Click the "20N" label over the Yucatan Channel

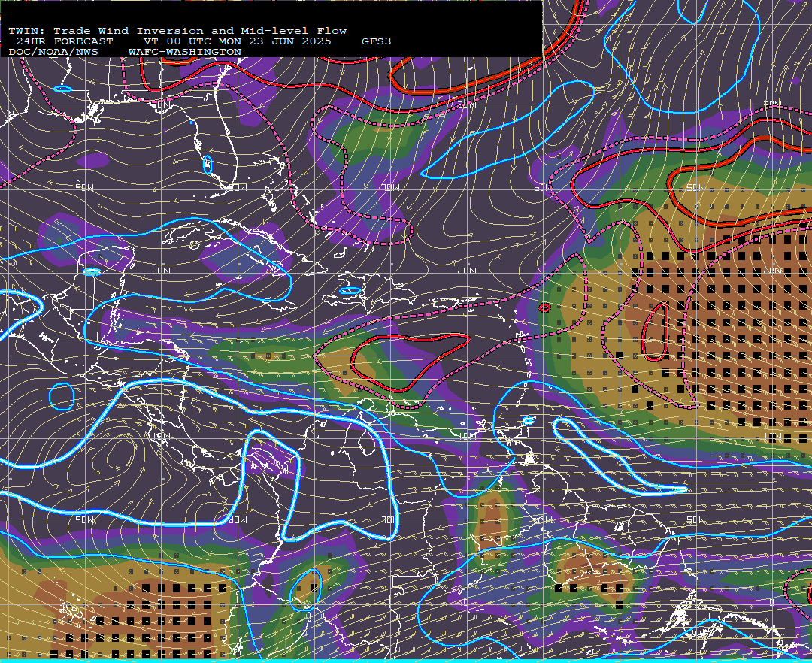(162, 271)
